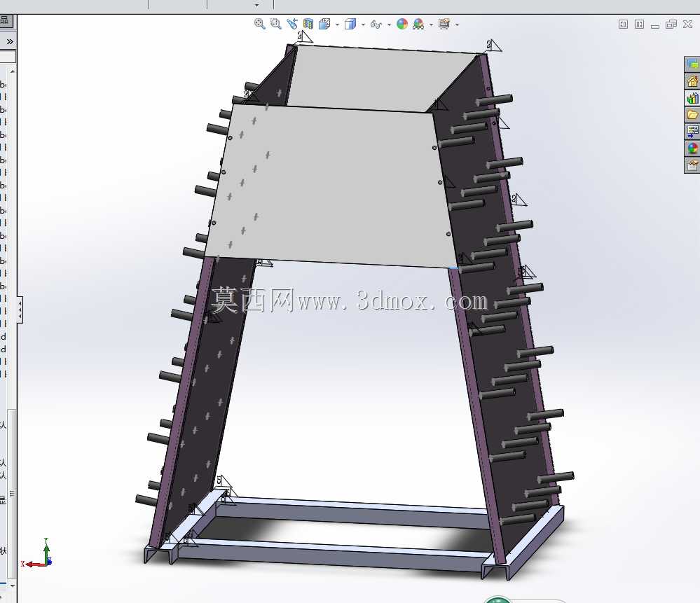Click the panel collapse handle with arrows

[x=20, y=310]
